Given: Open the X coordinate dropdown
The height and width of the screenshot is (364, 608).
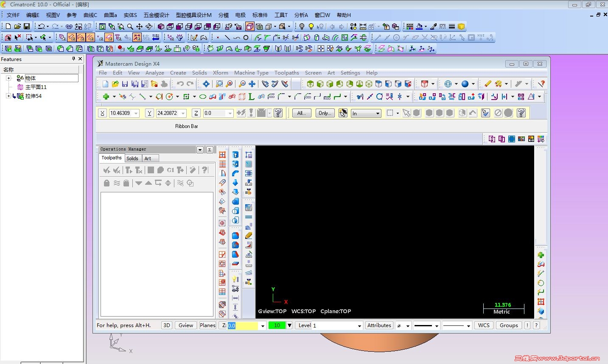Looking at the screenshot, I should pos(136,113).
